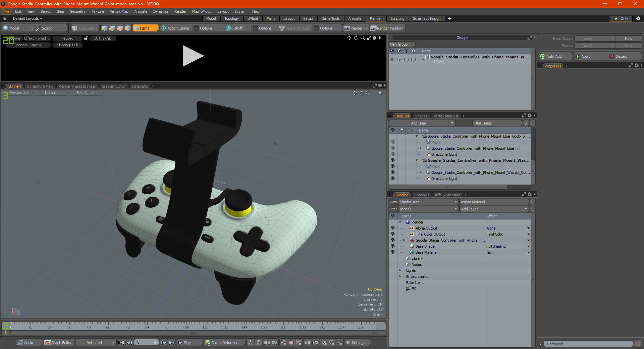Open the Graph Editor
Viewport: 644px width, 349px height.
pos(58,343)
